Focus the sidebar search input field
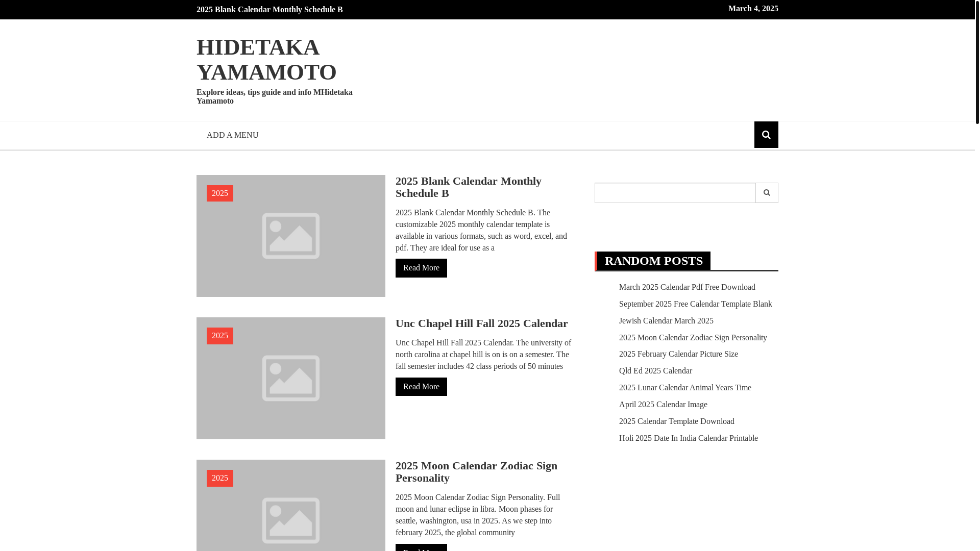980x551 pixels. click(x=675, y=193)
